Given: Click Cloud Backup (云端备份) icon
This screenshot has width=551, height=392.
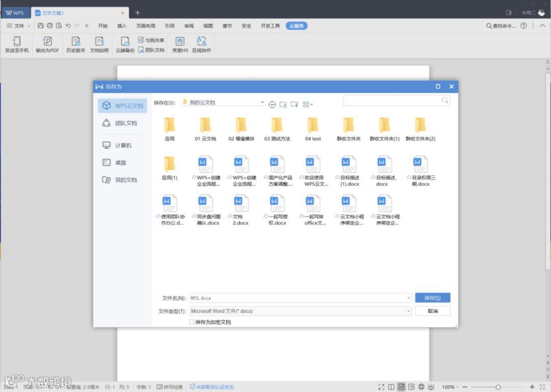Looking at the screenshot, I should [x=125, y=44].
